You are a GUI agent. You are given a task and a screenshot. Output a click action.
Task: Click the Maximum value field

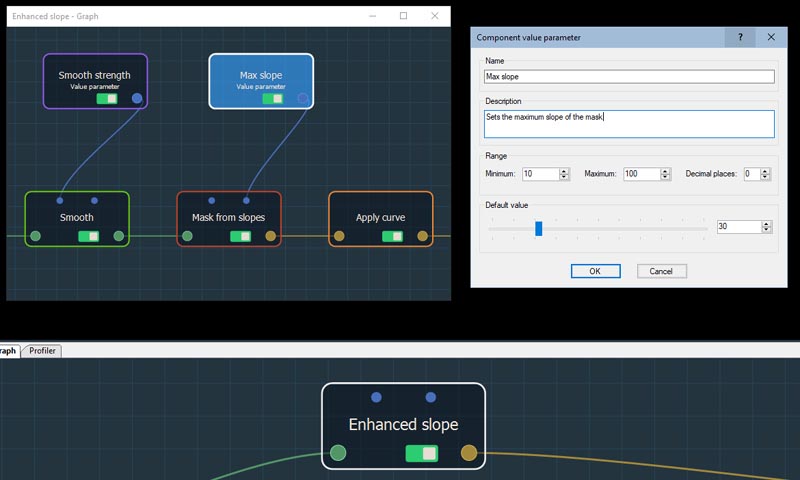642,174
